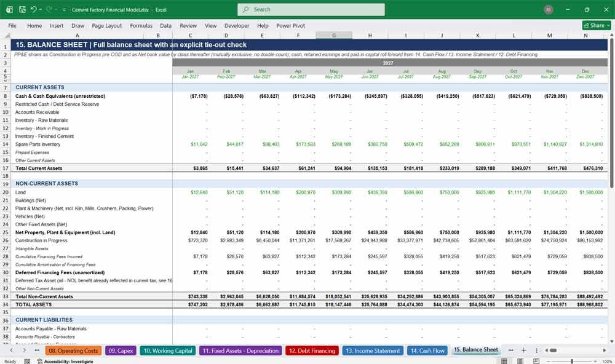Viewport: 615px width, 364px height.
Task: Open the Review ribbon tab
Action: coord(188,25)
